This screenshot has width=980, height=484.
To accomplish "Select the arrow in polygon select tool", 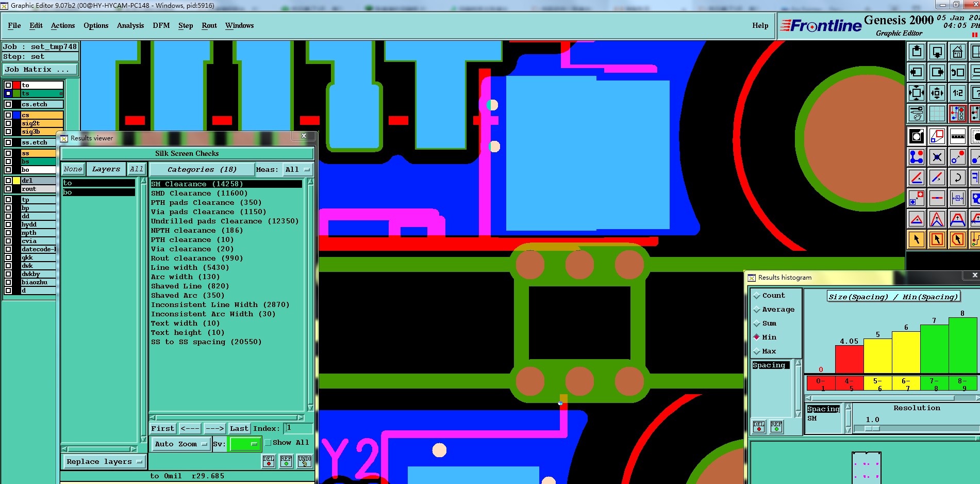I will tap(958, 239).
